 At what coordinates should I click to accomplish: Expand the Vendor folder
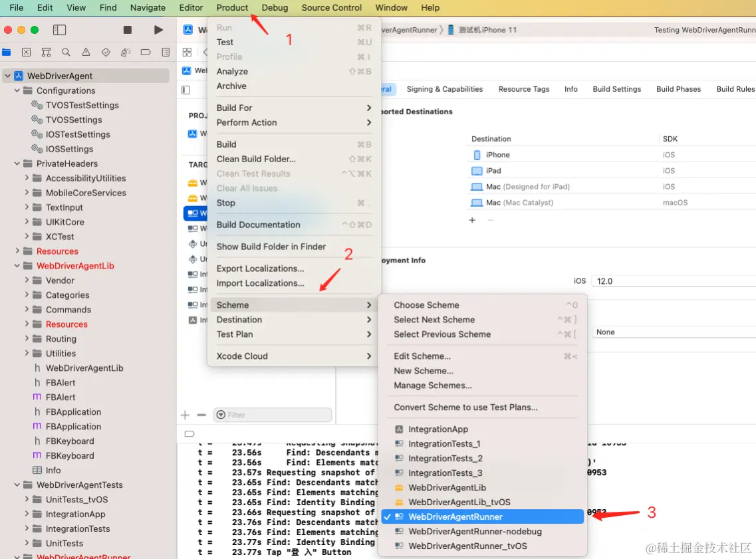click(27, 280)
